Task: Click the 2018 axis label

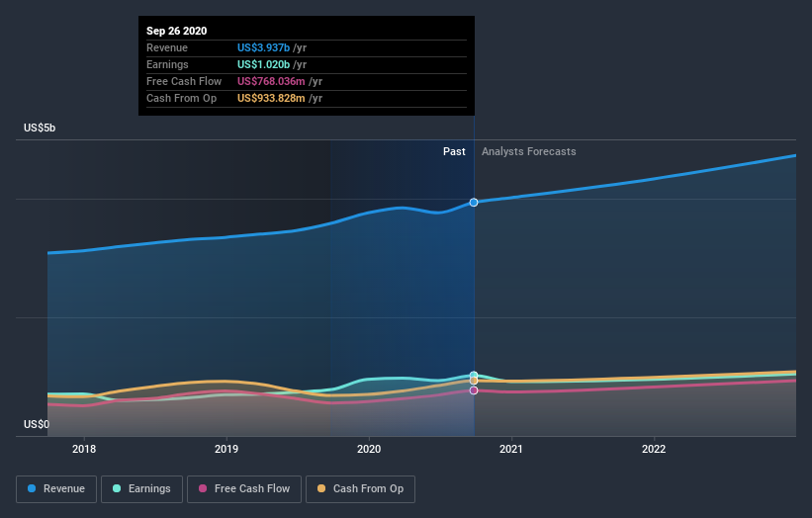Action: [84, 449]
